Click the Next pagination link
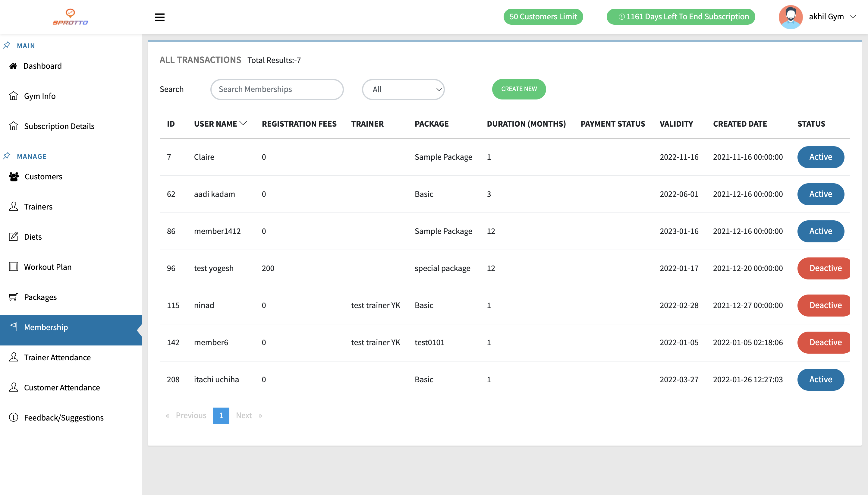Screen dimensions: 868x495 244,415
